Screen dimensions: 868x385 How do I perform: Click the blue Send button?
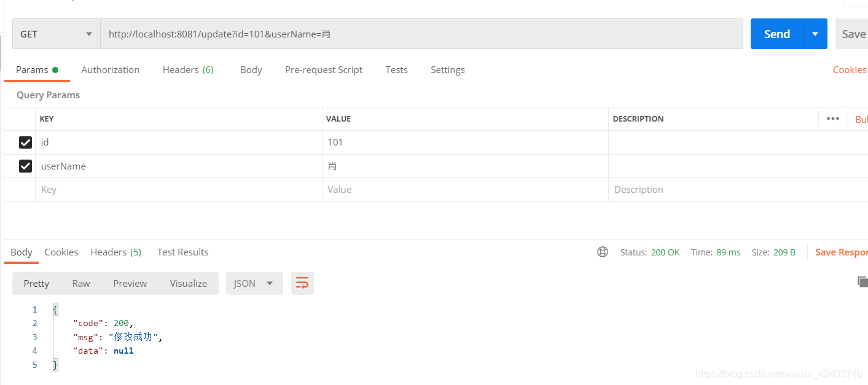coord(777,34)
